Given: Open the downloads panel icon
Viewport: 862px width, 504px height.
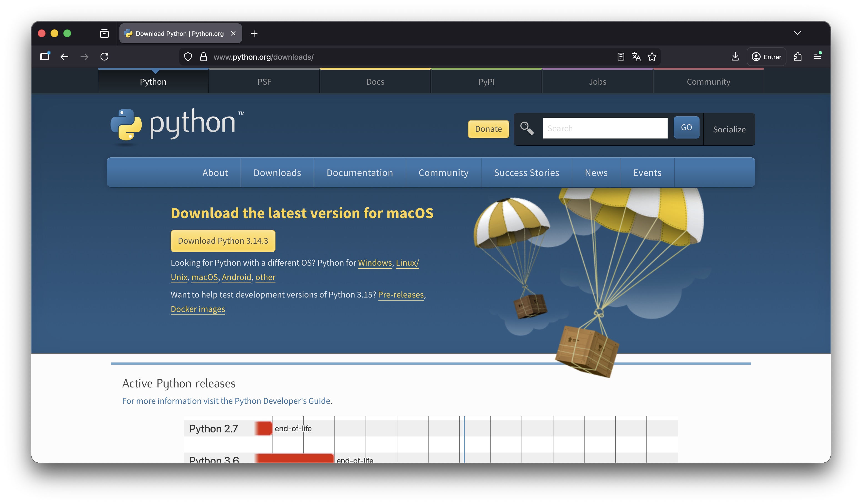Looking at the screenshot, I should click(x=735, y=57).
